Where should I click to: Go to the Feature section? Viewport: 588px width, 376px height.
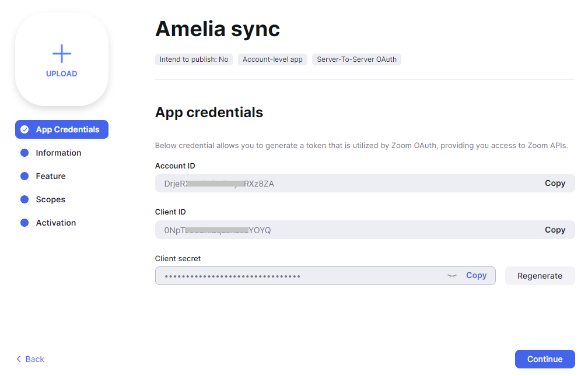51,176
